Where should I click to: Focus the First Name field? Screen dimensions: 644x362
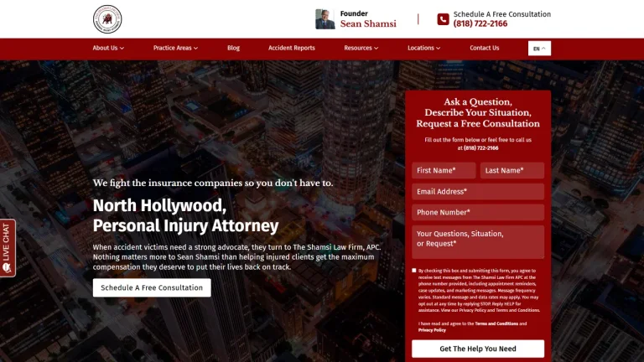pos(444,170)
